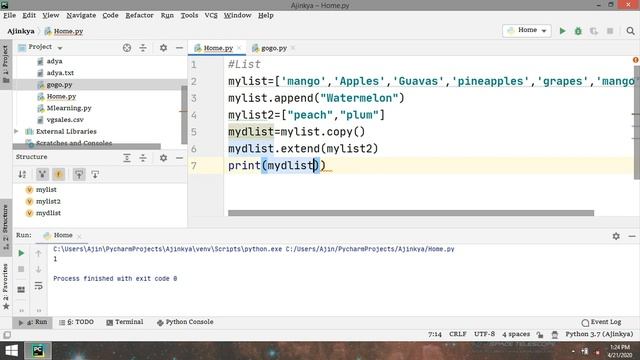Open Run panel settings gear
Screen dimensions: 640x360
[616, 236]
